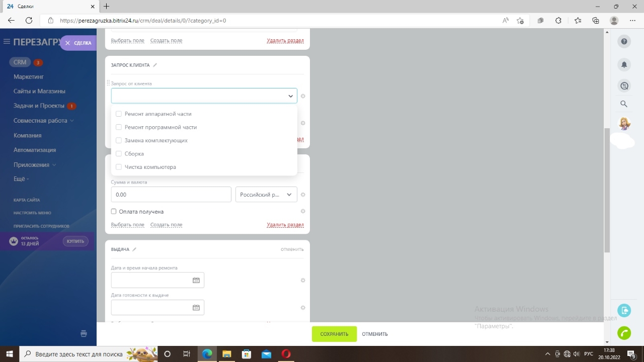The height and width of the screenshot is (362, 644).
Task: Open File Explorer from taskbar
Action: coord(226,354)
